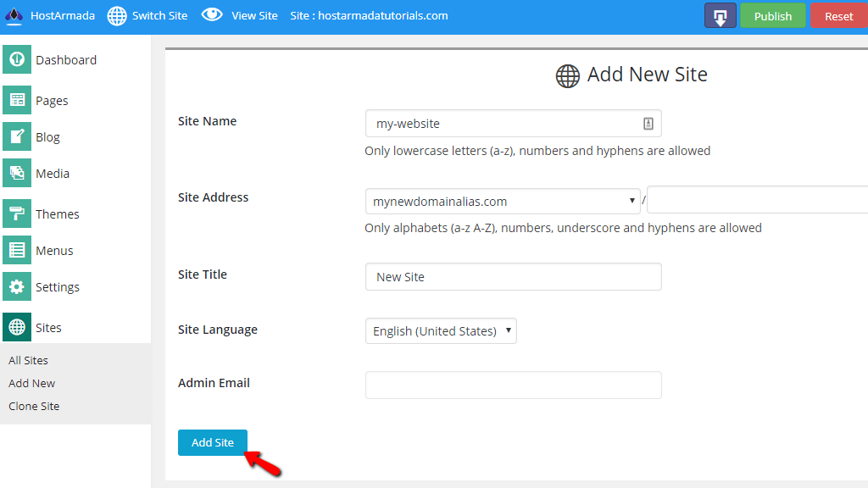This screenshot has height=488, width=868.
Task: Click the Switch Site globe icon
Action: click(x=117, y=16)
